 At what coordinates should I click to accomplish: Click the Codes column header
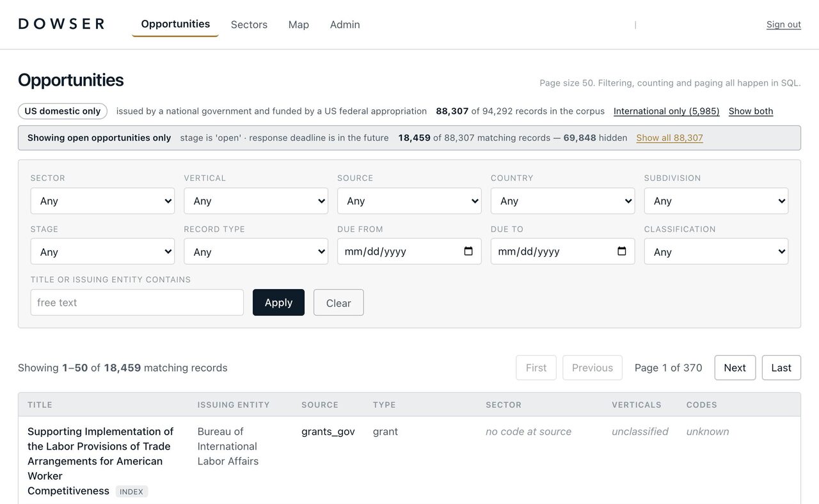(702, 405)
